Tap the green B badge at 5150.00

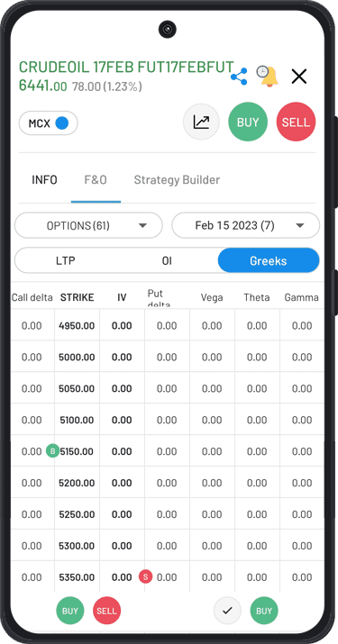tap(52, 450)
